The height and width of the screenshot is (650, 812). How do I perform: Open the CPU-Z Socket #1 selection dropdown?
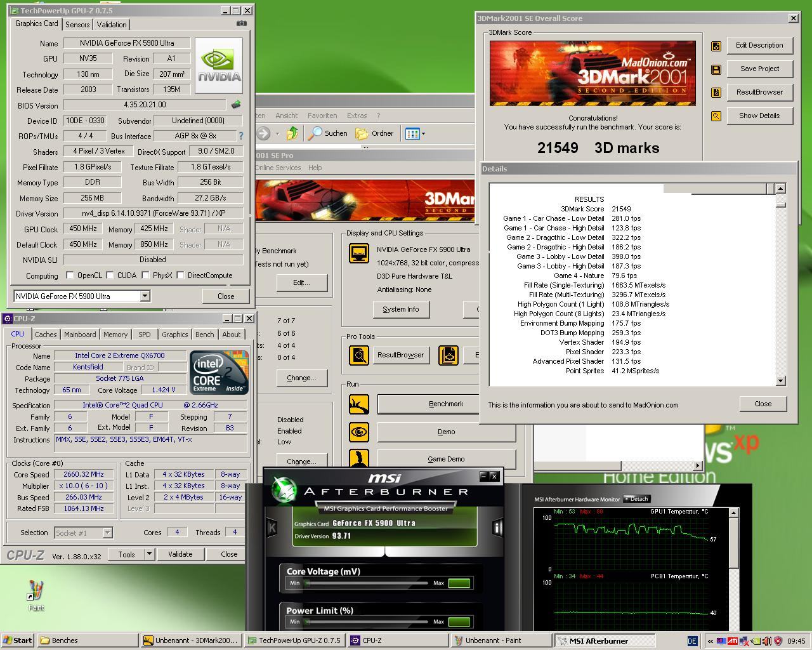pos(107,533)
